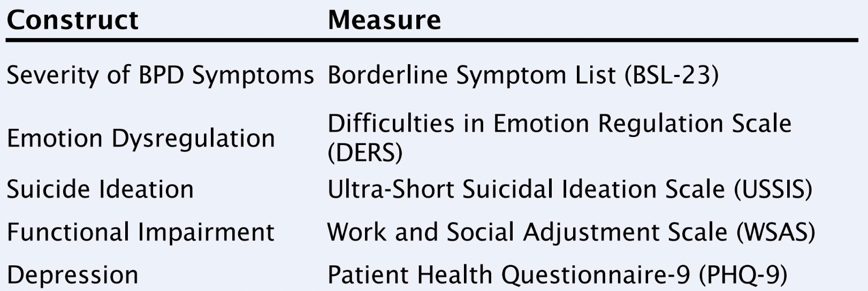Click the Construct column header
Screen dimensions: 868x291
click(72, 20)
